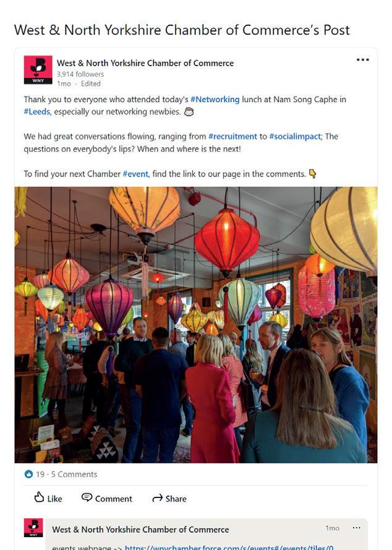
Task: Click the WNY Chamber logo avatar on post
Action: click(38, 70)
